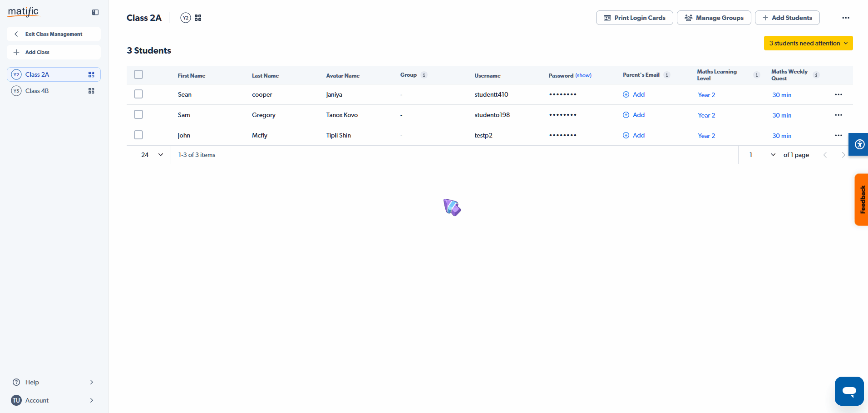Open the chat support bubble

pos(849,391)
